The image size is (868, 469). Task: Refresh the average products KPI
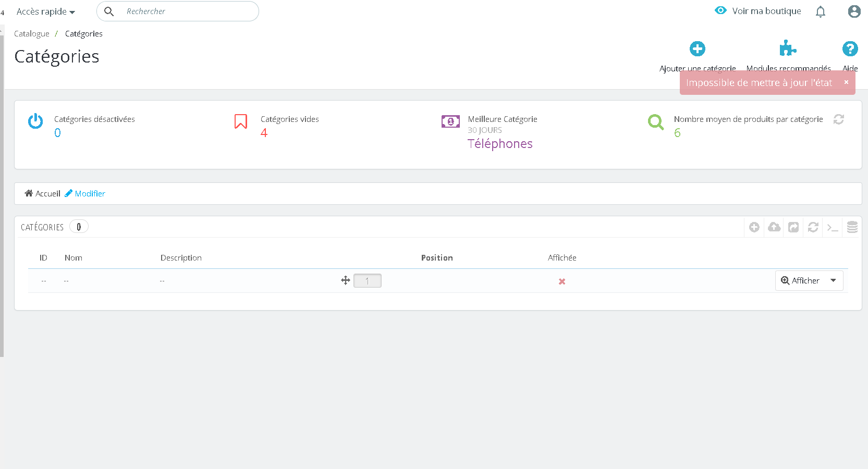pyautogui.click(x=839, y=119)
